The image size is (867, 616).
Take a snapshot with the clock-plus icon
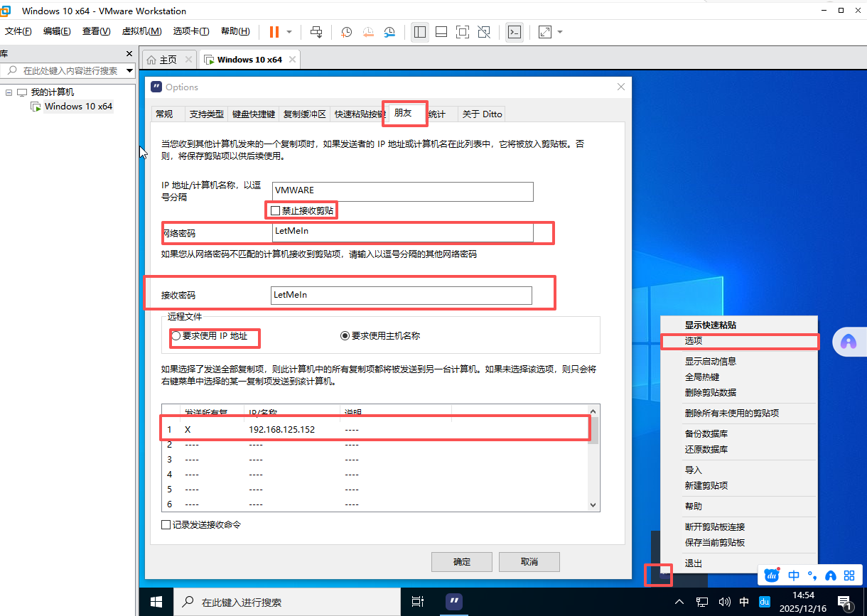pos(347,32)
